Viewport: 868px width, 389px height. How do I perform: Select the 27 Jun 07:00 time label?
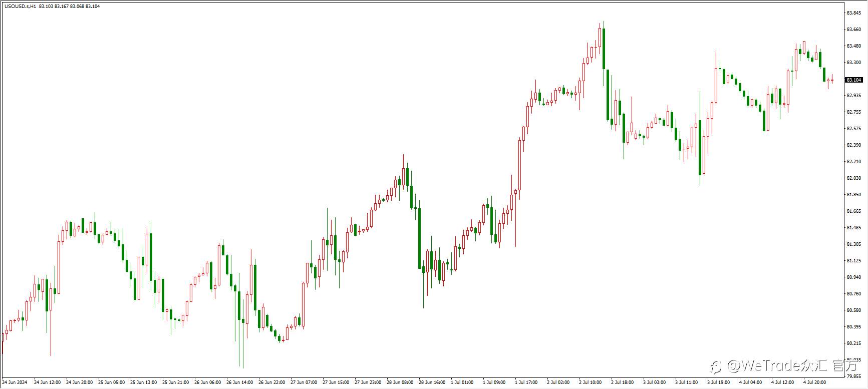click(304, 382)
